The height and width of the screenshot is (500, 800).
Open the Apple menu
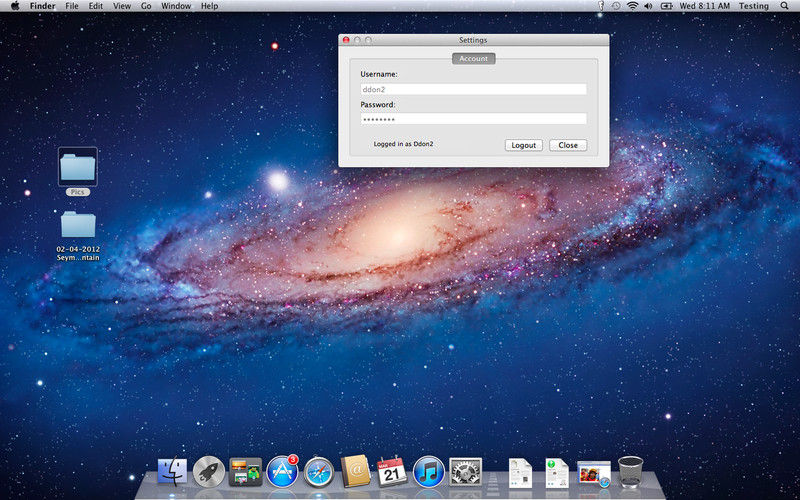coord(15,6)
